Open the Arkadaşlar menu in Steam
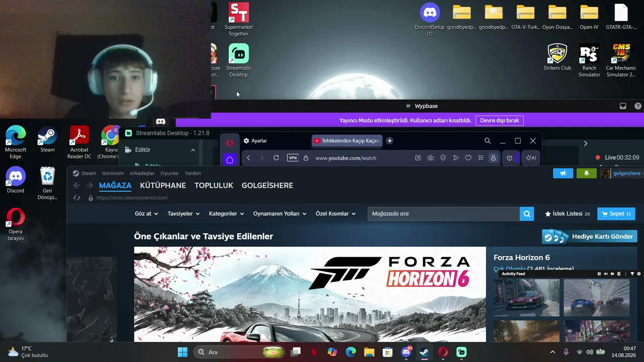This screenshot has width=644, height=362. [142, 173]
